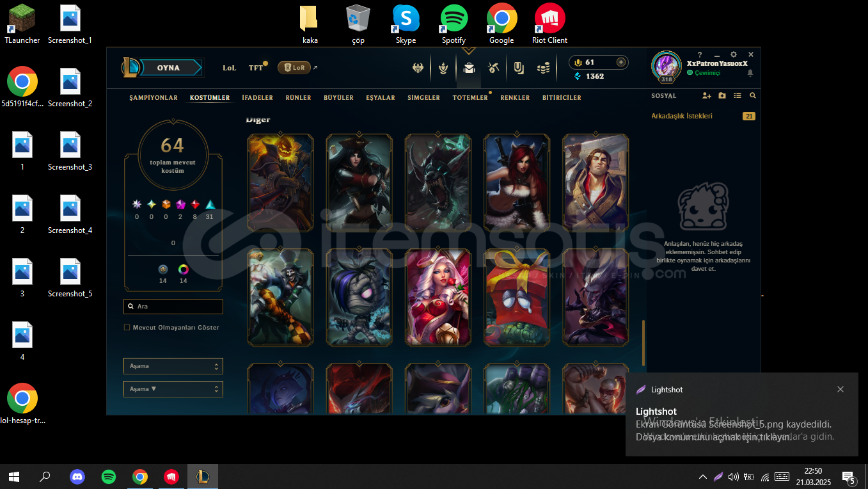The width and height of the screenshot is (868, 489).
Task: Open Discord from the taskbar
Action: click(77, 477)
